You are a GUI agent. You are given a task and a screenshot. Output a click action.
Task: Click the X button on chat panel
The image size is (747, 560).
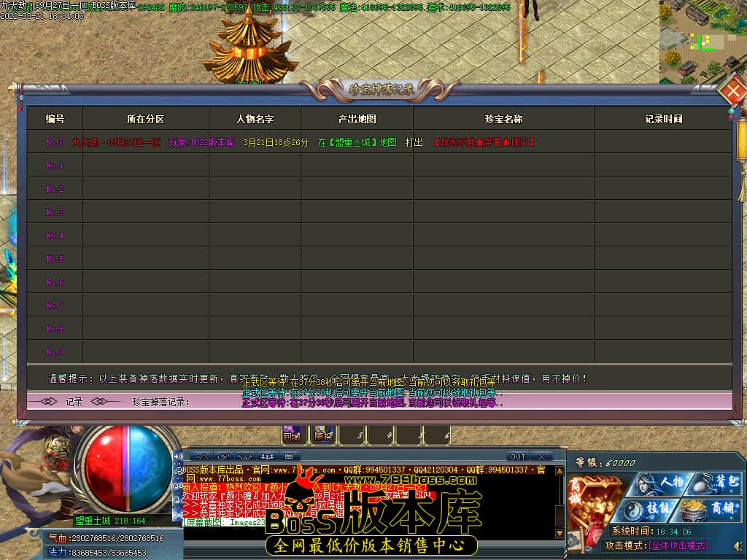click(541, 457)
